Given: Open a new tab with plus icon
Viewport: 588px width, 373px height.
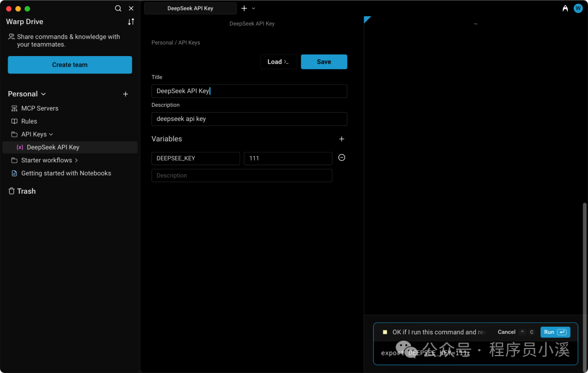Looking at the screenshot, I should (244, 8).
